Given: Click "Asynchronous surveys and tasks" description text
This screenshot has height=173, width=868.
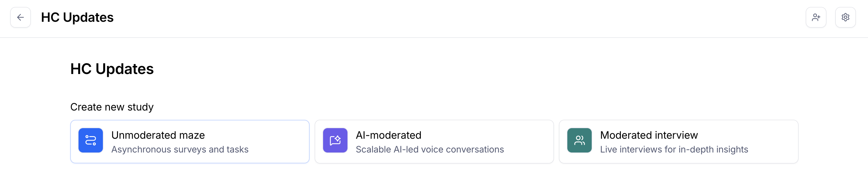Looking at the screenshot, I should click(180, 149).
